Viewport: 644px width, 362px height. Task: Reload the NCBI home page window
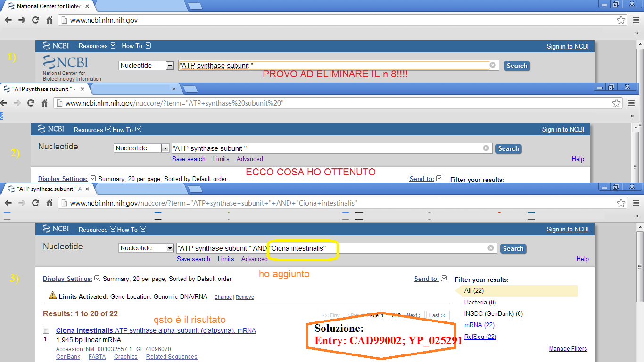pyautogui.click(x=35, y=20)
